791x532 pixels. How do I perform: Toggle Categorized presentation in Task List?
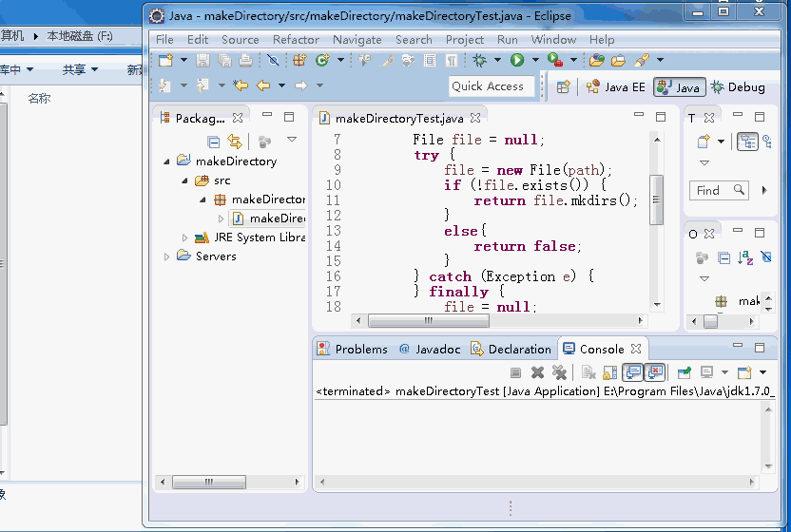coord(747,142)
